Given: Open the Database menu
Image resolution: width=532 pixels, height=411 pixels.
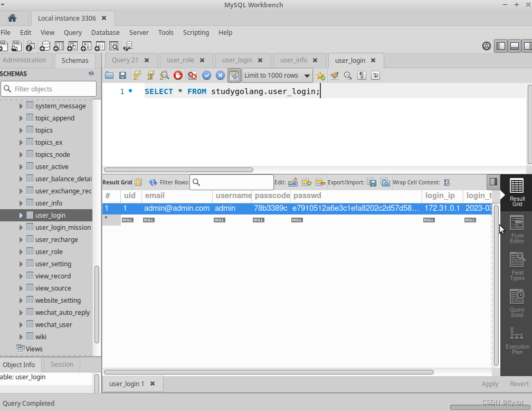Looking at the screenshot, I should 105,33.
